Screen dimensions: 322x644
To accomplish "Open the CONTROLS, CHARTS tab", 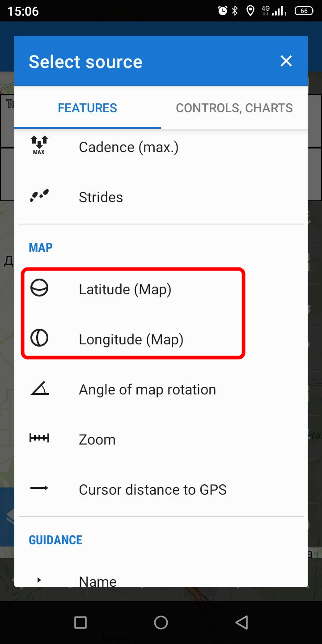I will point(234,108).
